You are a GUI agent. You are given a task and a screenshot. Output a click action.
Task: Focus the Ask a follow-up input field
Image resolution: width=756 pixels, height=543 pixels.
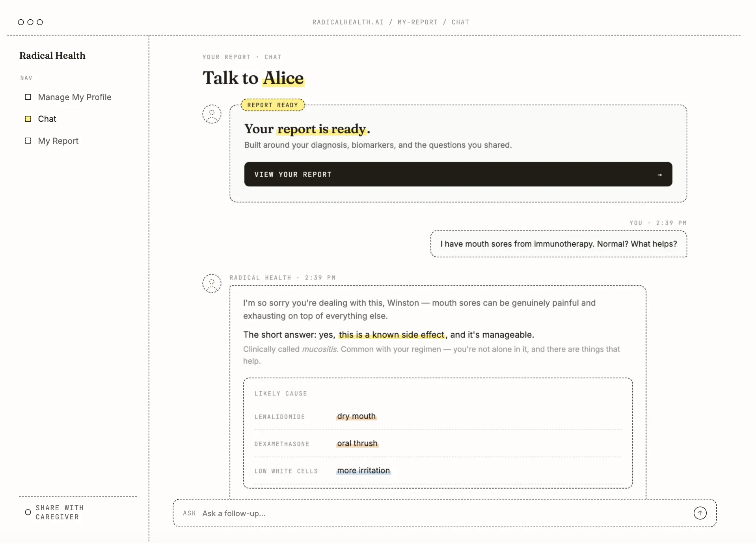click(x=445, y=513)
